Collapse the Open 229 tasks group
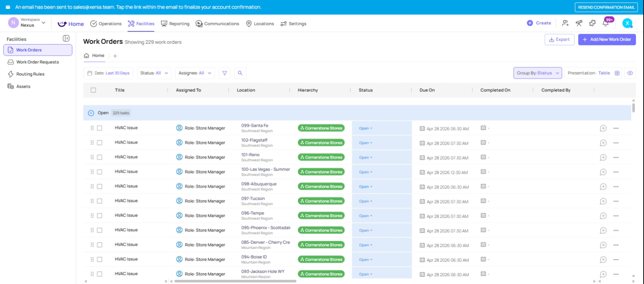 [91, 113]
